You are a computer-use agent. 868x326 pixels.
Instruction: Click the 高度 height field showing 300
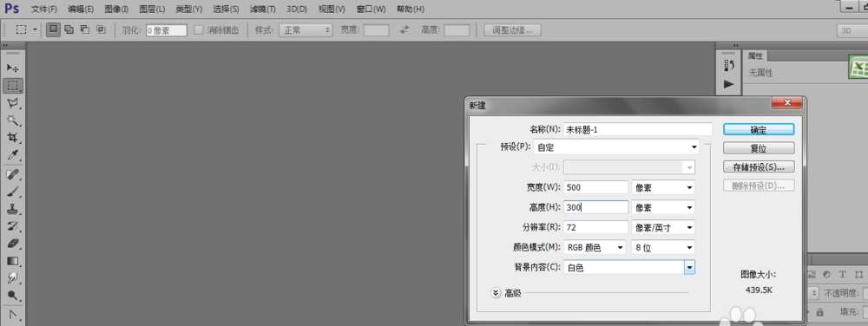[x=595, y=207]
